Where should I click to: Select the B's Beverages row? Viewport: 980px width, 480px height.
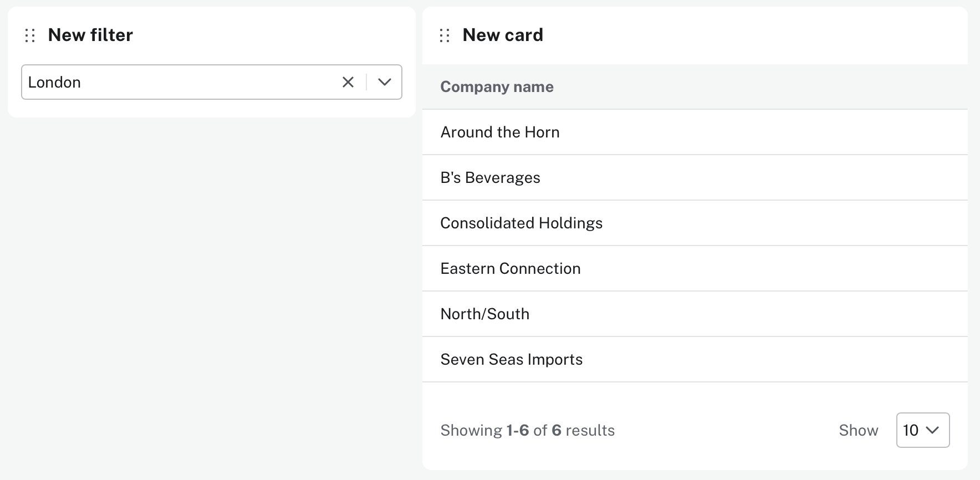point(490,177)
